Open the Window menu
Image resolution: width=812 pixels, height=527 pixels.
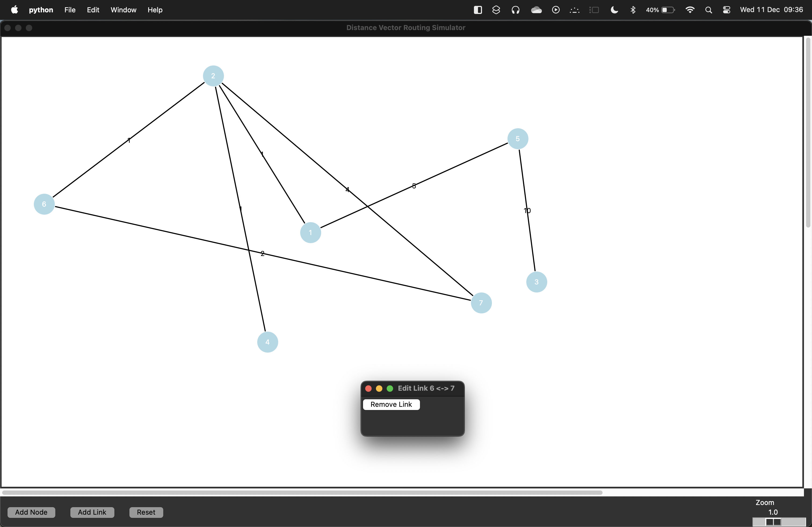pos(123,10)
